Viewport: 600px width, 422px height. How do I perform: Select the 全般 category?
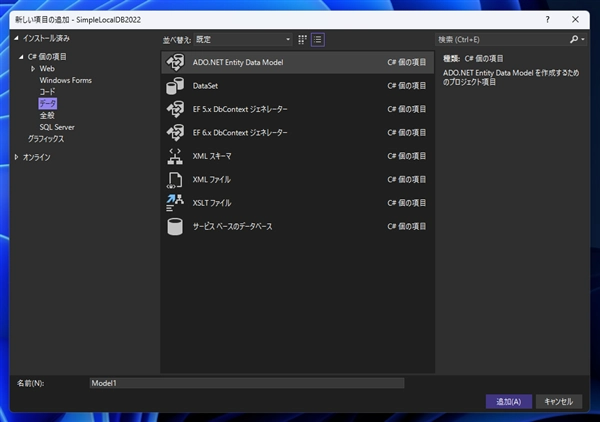[x=47, y=116]
